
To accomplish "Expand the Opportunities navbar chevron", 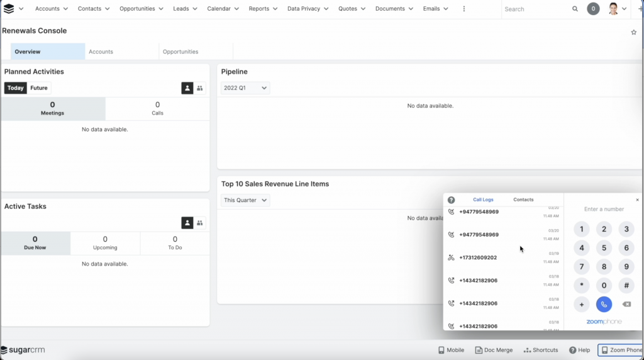I will pyautogui.click(x=161, y=9).
